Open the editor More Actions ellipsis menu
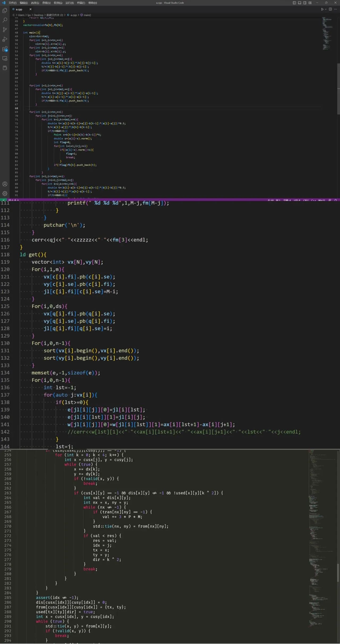The height and width of the screenshot is (644, 340). click(335, 9)
